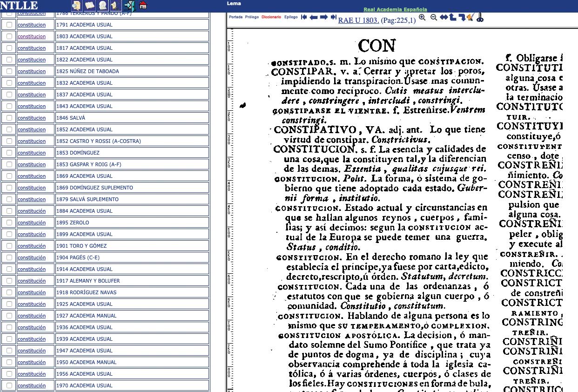Zoom in with magnifier plus icon
Viewport: 578px width, 392px height.
pos(422,18)
